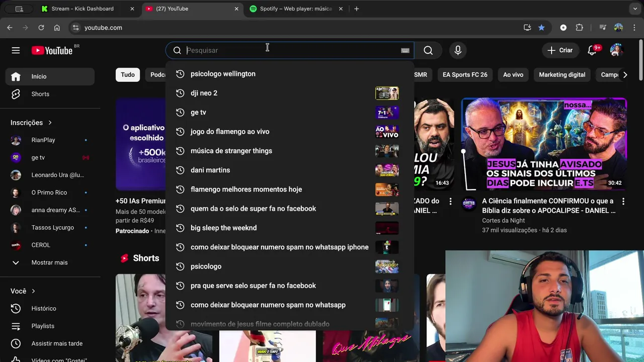Advance filter chips with right arrow
This screenshot has width=644, height=362.
[625, 74]
